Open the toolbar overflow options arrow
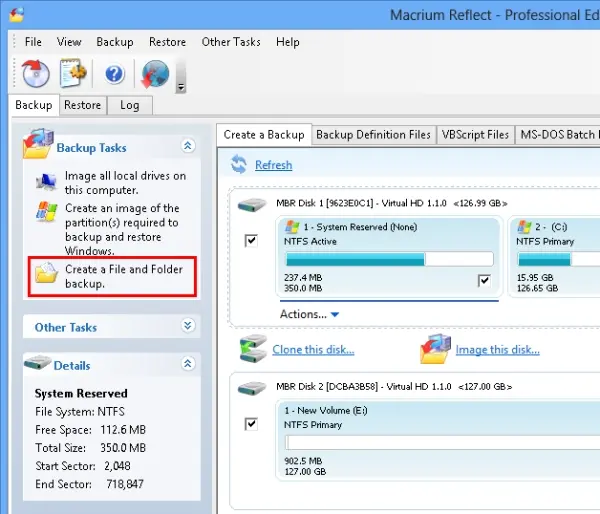 (181, 87)
